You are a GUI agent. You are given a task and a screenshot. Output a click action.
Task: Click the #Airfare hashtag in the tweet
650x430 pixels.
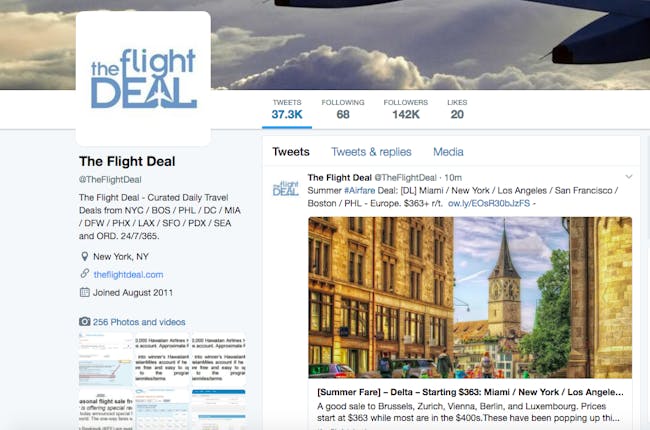coord(359,190)
